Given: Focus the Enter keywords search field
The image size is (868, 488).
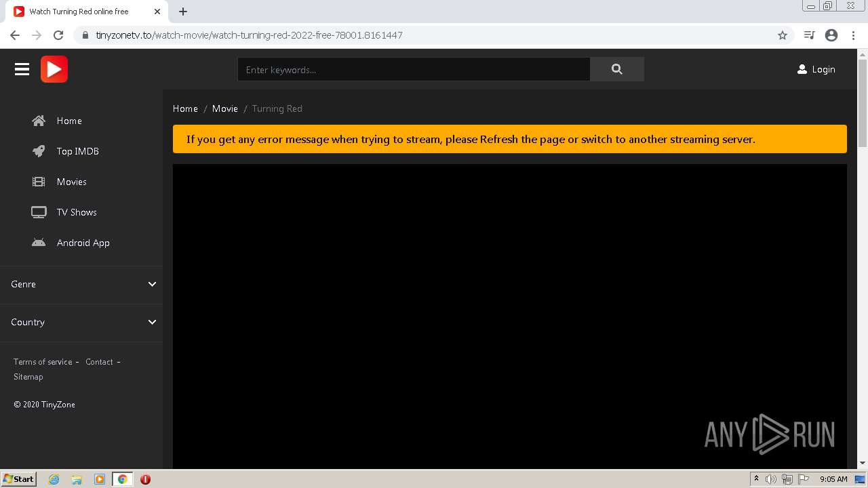Looking at the screenshot, I should tap(414, 69).
